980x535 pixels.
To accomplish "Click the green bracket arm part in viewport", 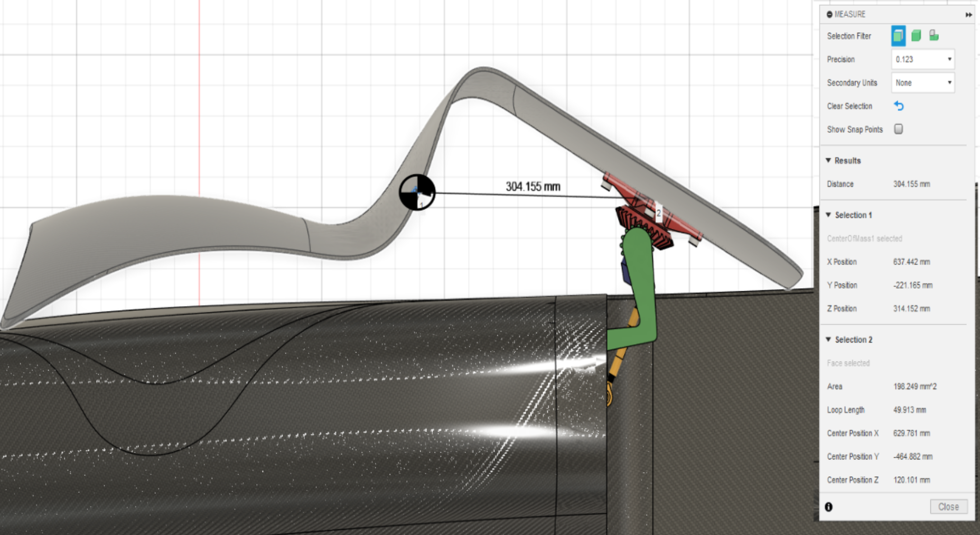I will [x=640, y=288].
